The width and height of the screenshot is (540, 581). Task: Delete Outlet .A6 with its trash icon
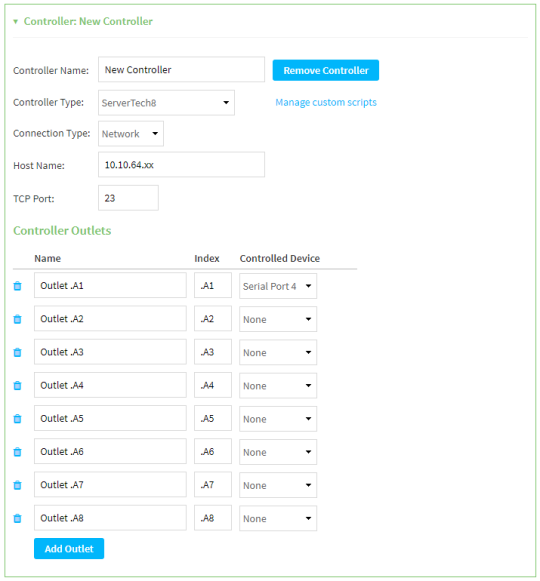click(x=17, y=452)
